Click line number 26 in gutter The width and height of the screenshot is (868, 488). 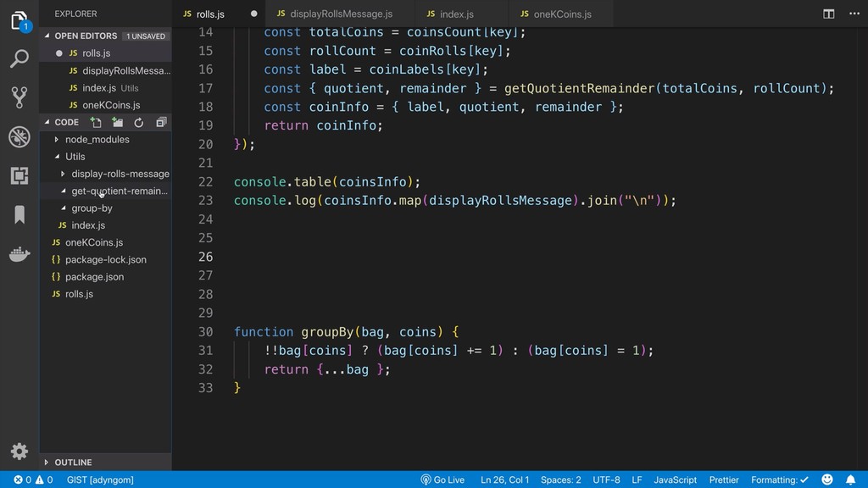(x=205, y=257)
